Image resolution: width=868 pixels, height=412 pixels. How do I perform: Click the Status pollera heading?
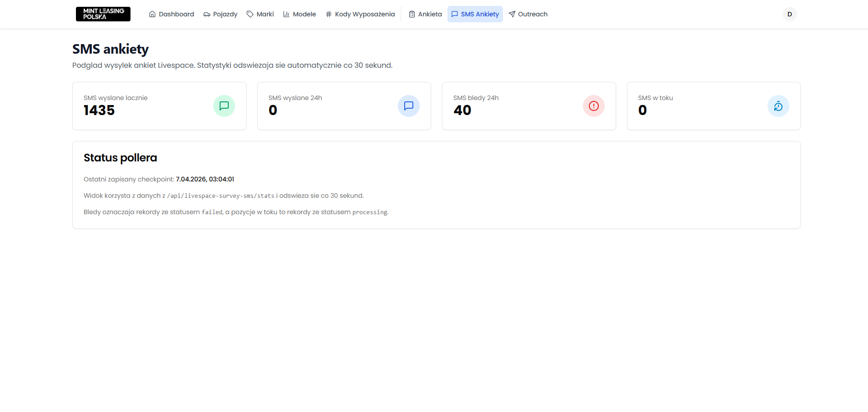(x=120, y=158)
